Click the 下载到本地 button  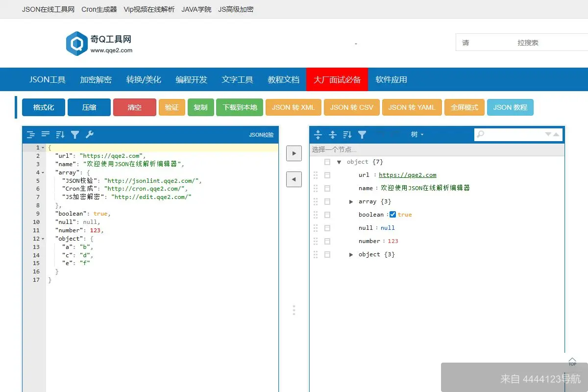(x=240, y=107)
